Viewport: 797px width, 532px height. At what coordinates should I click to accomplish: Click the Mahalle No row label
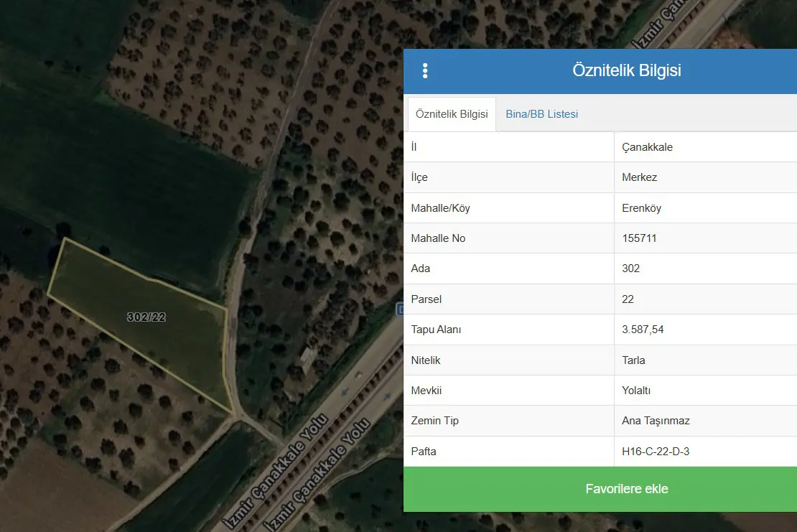pyautogui.click(x=438, y=238)
